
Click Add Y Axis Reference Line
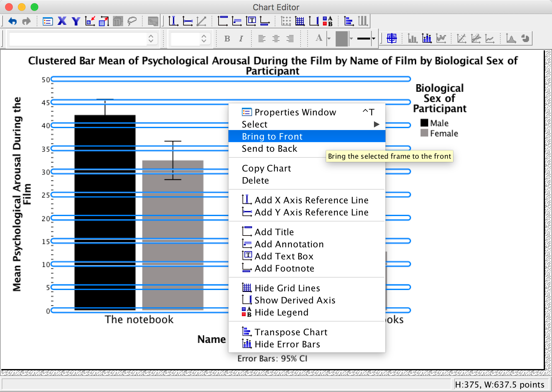311,212
